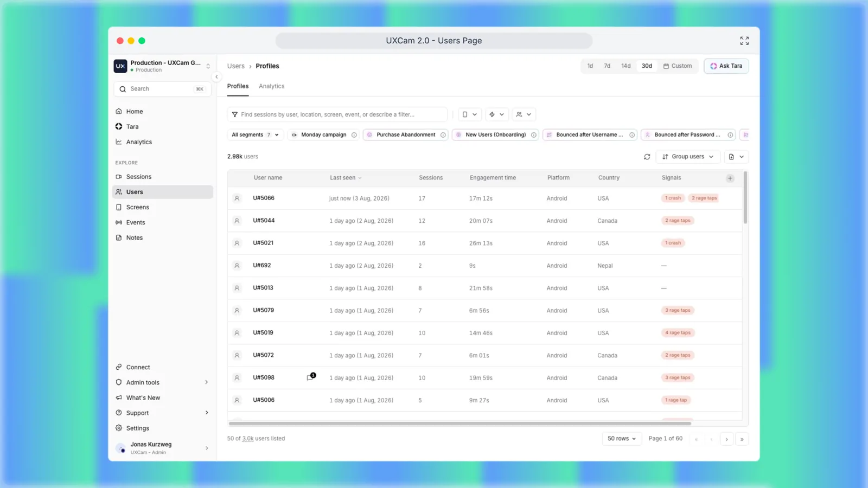
Task: Change the 50 rows page size
Action: point(622,439)
